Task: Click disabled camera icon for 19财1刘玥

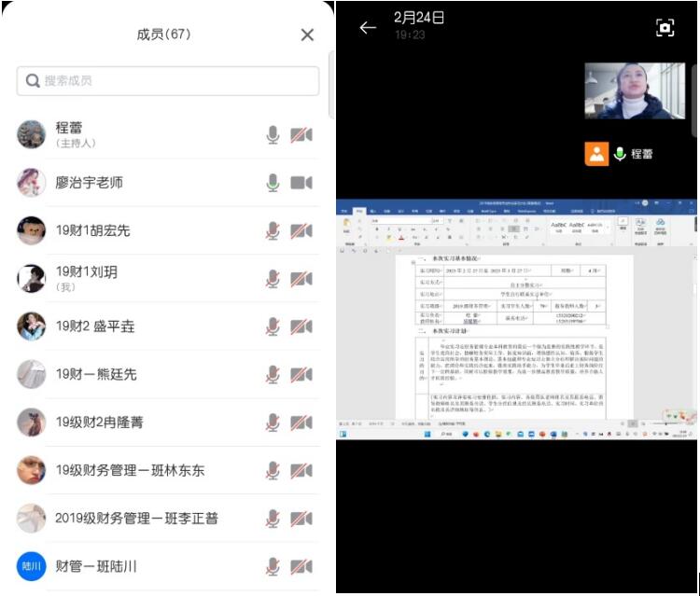Action: pos(301,278)
